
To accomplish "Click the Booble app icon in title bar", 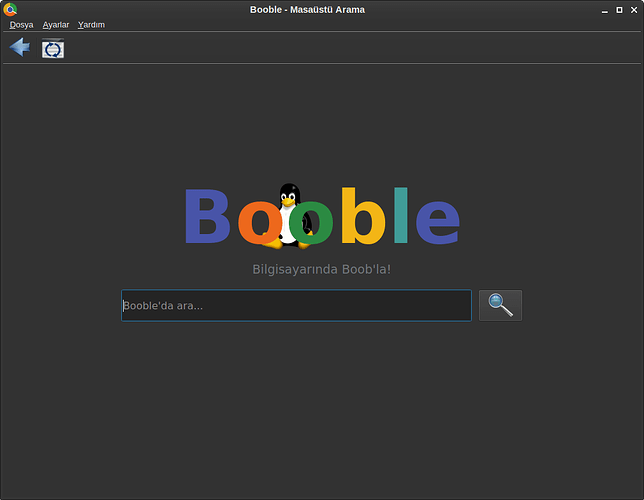I will click(x=10, y=9).
